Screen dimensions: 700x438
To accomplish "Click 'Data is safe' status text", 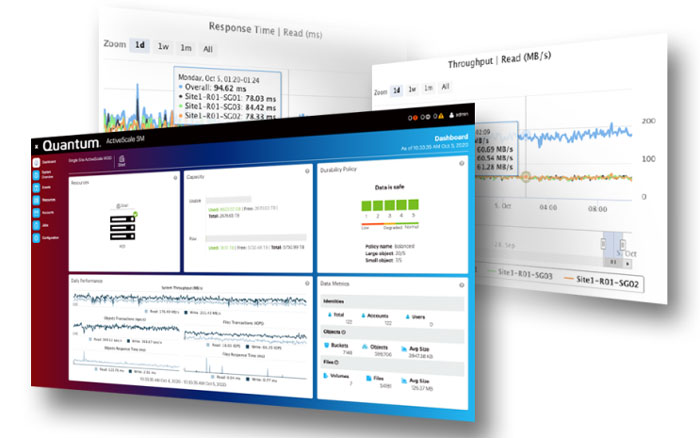I will click(389, 187).
